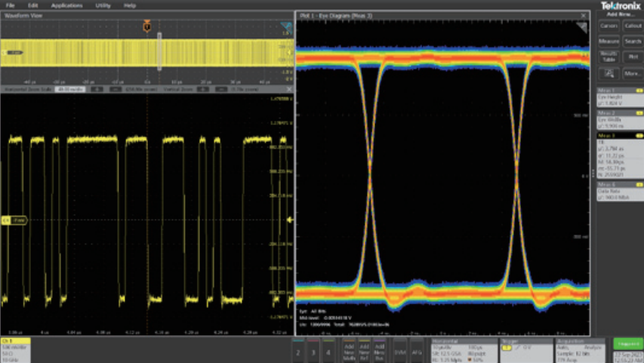
Task: Open the More... add-new options
Action: pyautogui.click(x=633, y=74)
